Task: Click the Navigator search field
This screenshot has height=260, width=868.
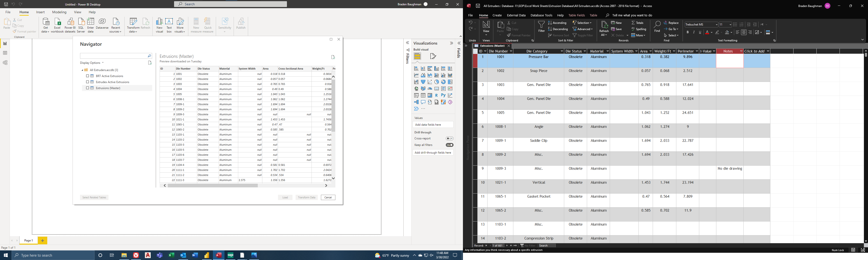Action: pyautogui.click(x=116, y=56)
